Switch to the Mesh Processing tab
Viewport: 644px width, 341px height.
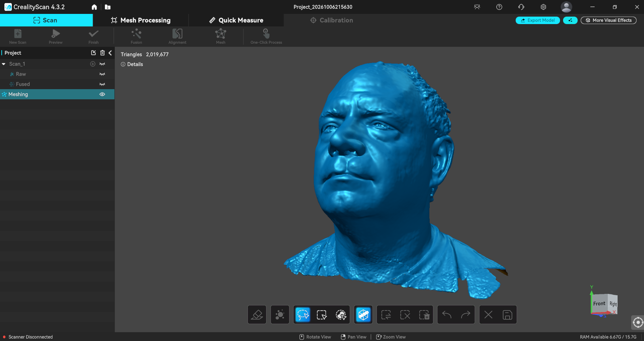(x=141, y=20)
